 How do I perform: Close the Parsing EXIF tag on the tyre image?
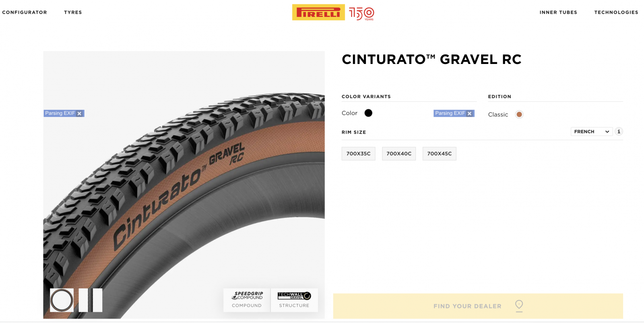pos(79,114)
